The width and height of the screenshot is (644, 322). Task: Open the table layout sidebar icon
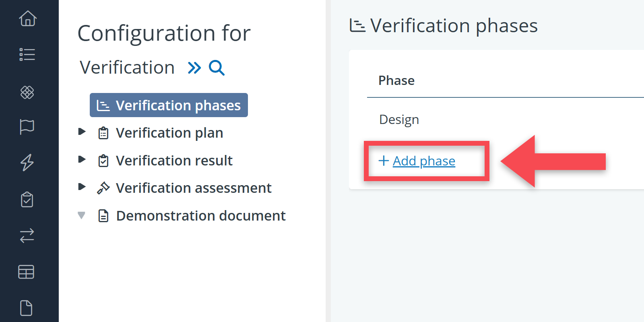coord(26,272)
